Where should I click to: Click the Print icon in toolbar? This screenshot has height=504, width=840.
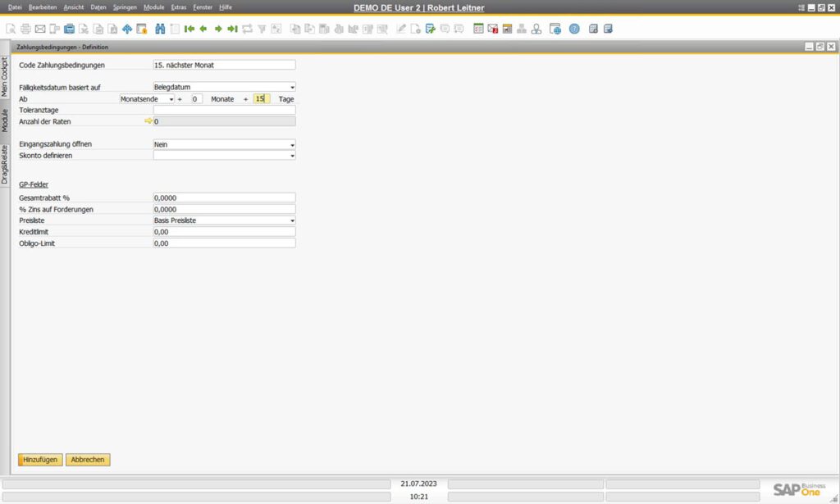25,29
